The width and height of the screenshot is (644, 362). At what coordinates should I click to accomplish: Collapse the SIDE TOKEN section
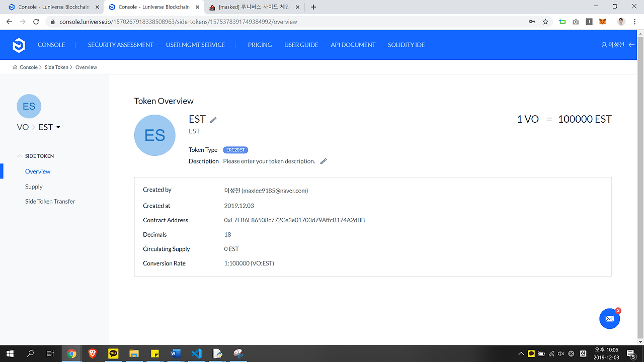pyautogui.click(x=20, y=156)
